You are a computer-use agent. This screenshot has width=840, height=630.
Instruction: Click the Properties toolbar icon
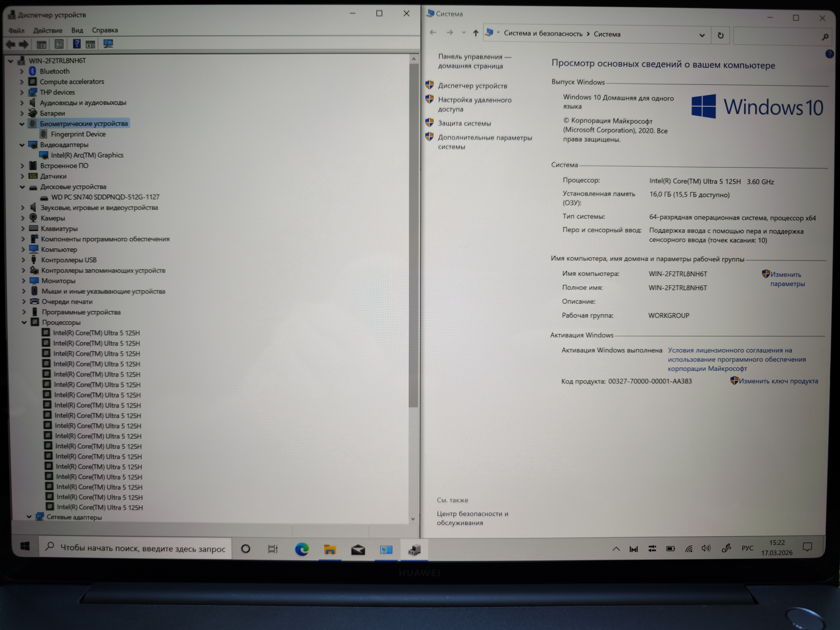(x=59, y=44)
